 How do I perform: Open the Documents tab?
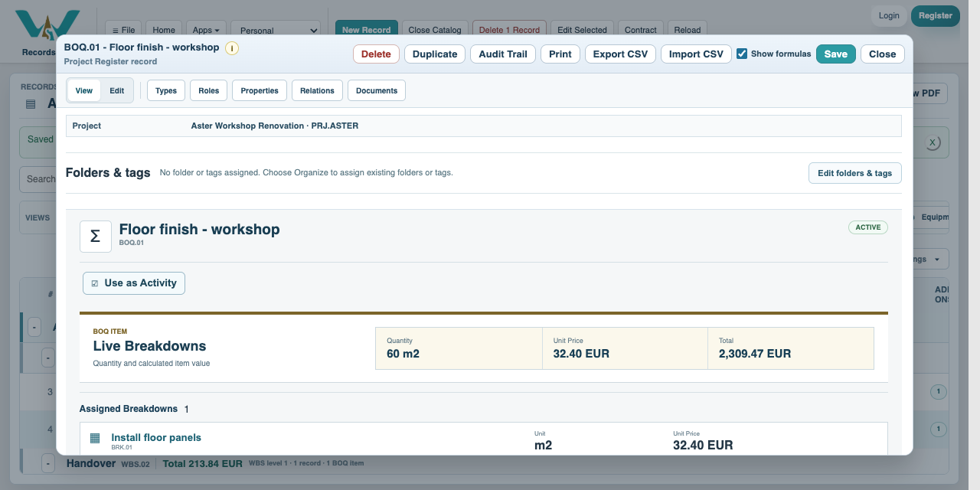click(377, 90)
